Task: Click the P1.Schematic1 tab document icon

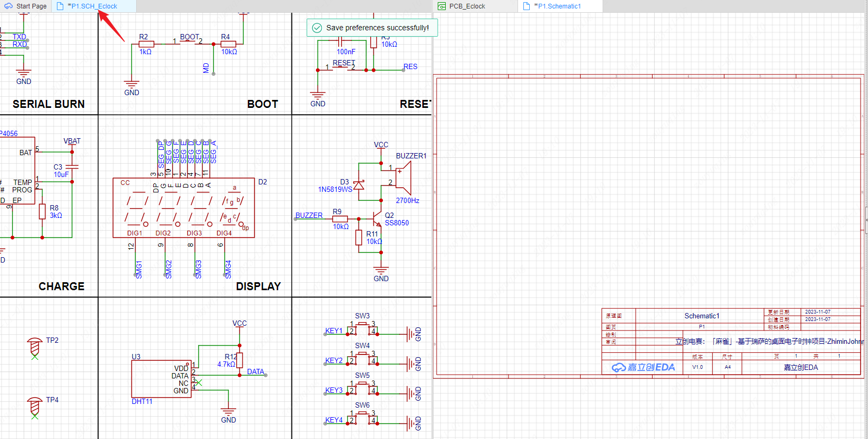Action: tap(527, 6)
